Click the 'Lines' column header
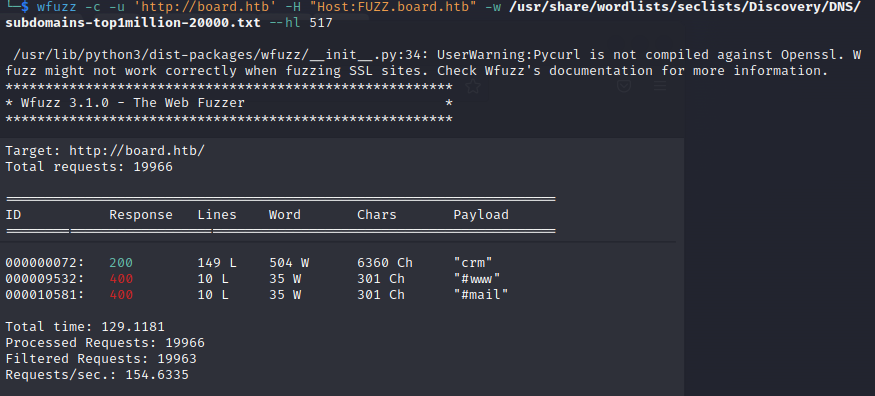 point(217,215)
